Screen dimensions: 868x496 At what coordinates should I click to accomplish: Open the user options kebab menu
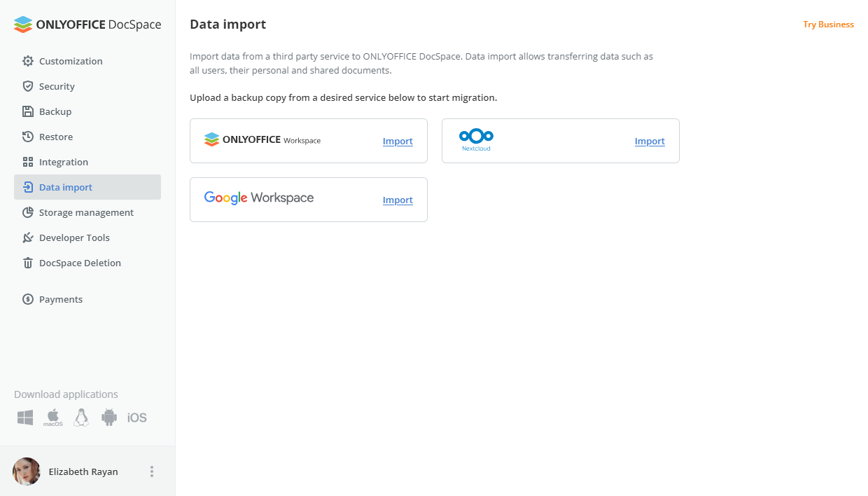tap(151, 471)
